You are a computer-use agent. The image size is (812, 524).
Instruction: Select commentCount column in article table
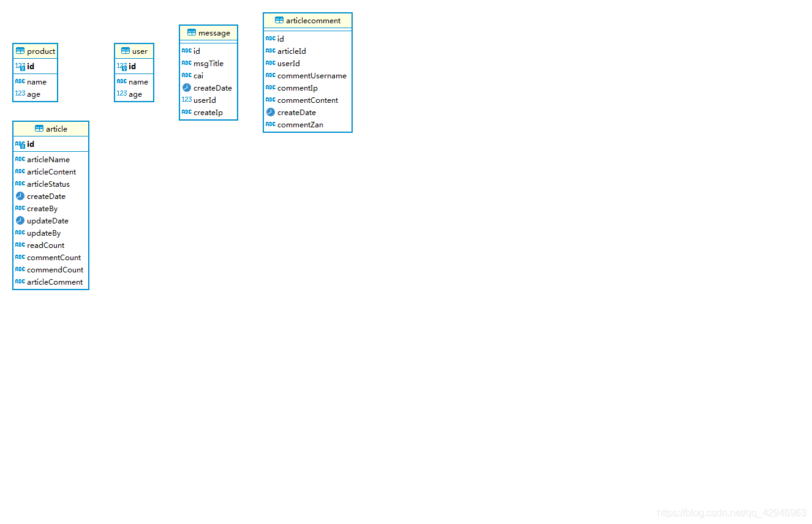(x=51, y=257)
